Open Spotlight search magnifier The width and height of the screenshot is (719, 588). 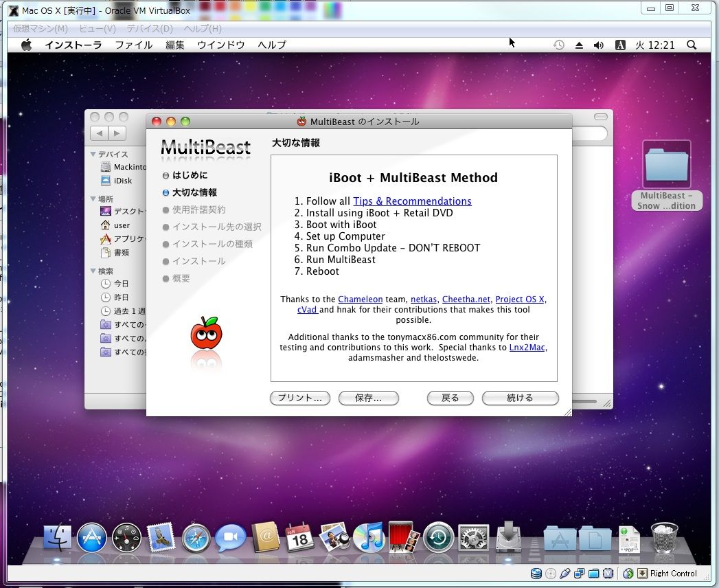692,45
